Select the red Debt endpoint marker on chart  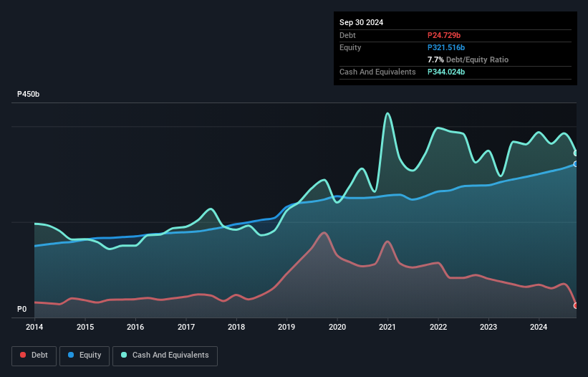click(x=576, y=306)
